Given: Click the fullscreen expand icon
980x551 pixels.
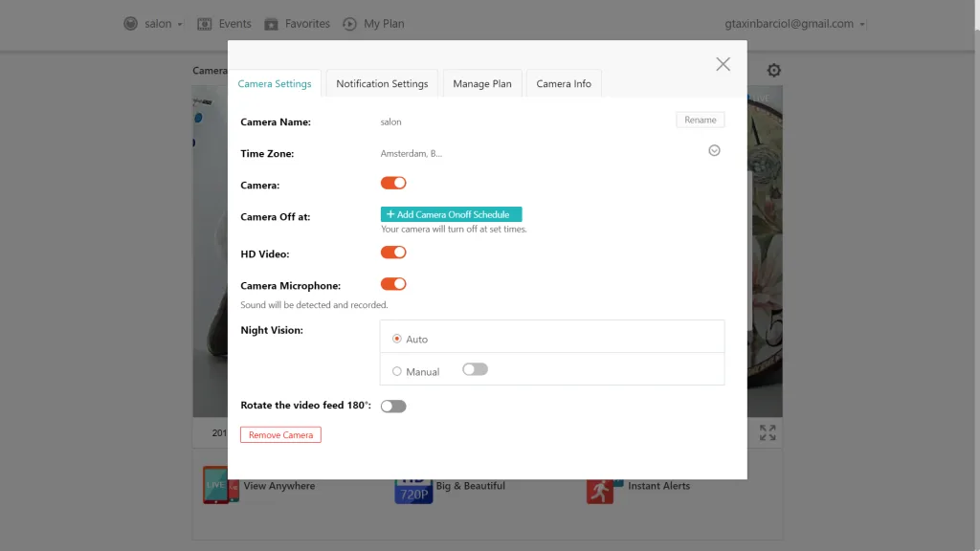Looking at the screenshot, I should click(768, 433).
